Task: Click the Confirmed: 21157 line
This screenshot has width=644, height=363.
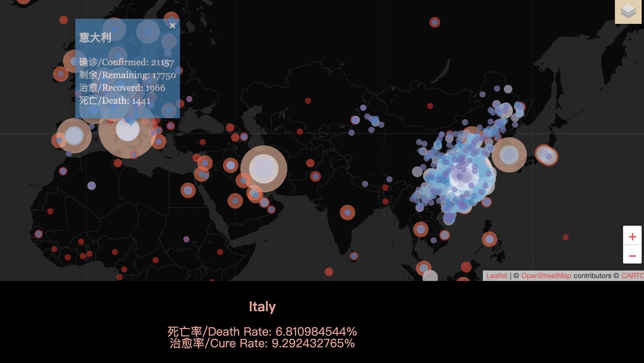Action: pos(127,62)
